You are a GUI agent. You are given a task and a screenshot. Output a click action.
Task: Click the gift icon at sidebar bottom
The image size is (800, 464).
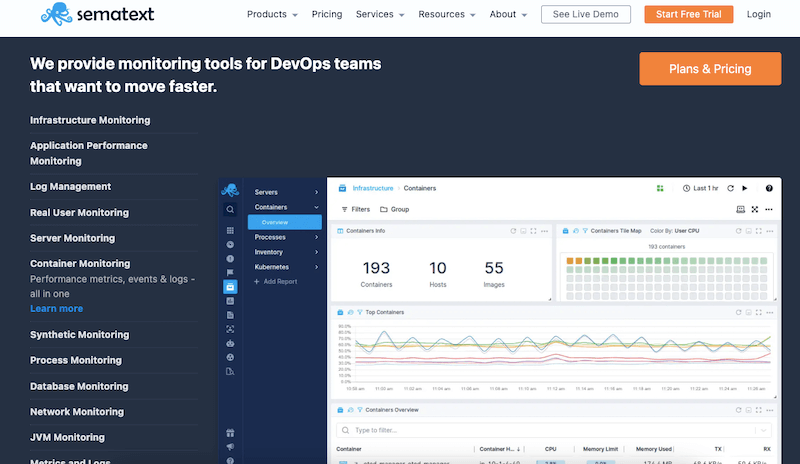coord(230,433)
